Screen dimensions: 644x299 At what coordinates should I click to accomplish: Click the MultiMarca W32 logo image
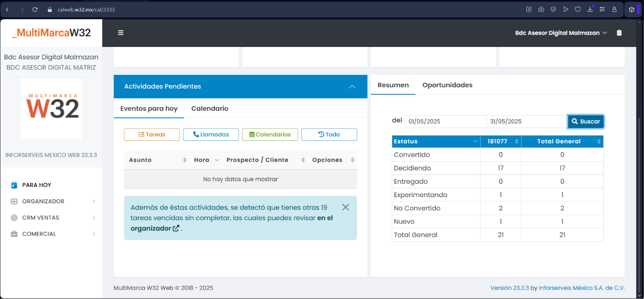[x=51, y=109]
